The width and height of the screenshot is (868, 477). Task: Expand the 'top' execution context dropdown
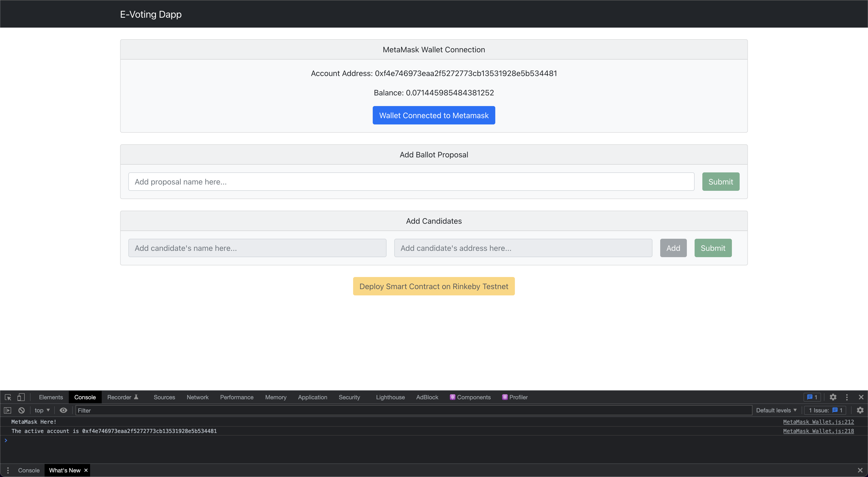41,410
